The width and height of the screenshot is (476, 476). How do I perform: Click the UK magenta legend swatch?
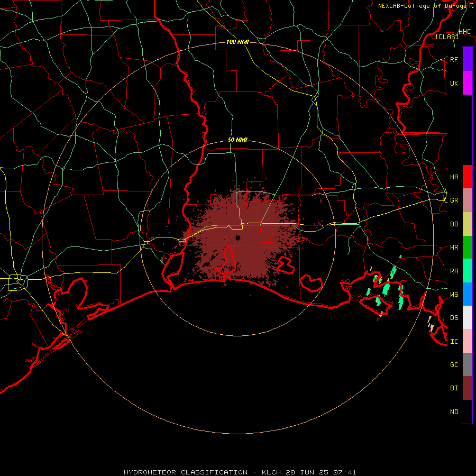tap(467, 83)
